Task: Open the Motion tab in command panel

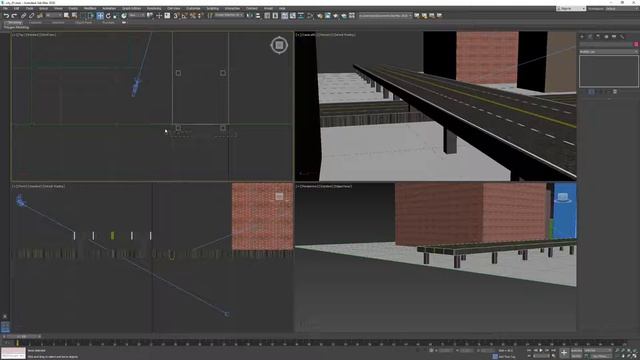Action: pos(606,36)
